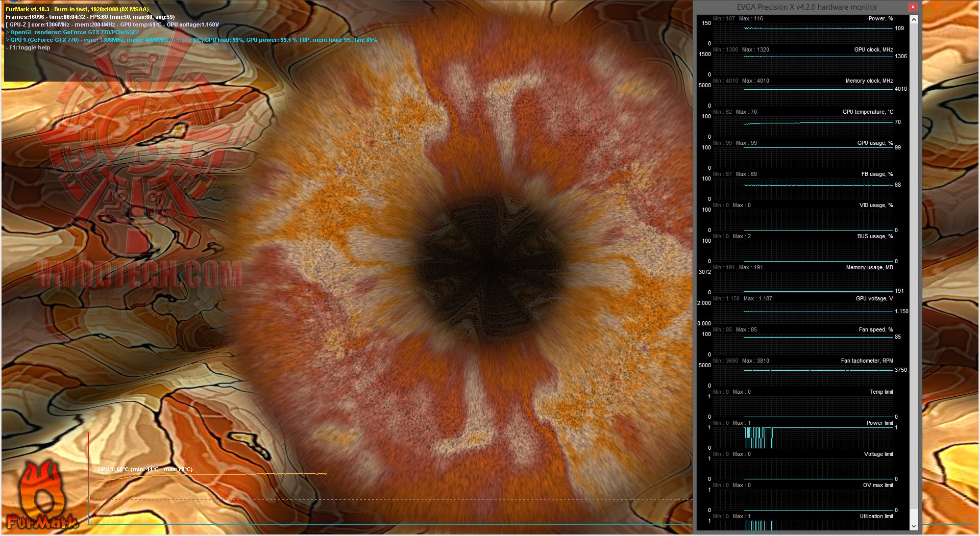
Task: Click the FurMark "GPU 1: 69°C" temperature graph label
Action: [145, 469]
